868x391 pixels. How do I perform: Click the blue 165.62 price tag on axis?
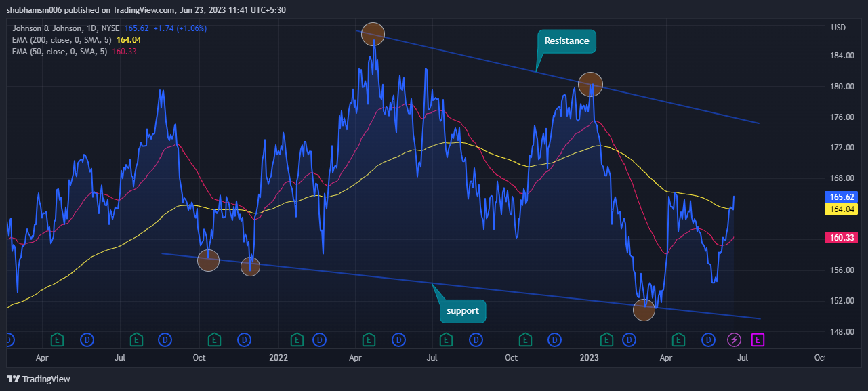click(841, 197)
